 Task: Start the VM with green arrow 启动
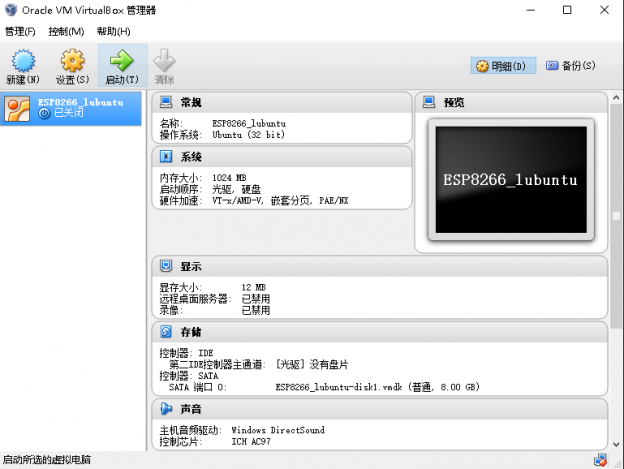[x=122, y=60]
